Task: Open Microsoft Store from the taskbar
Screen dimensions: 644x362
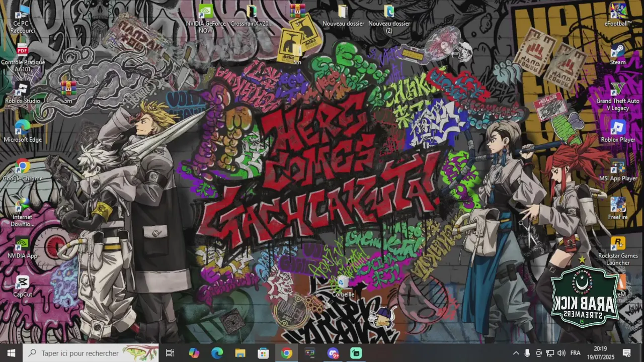Action: [263, 353]
